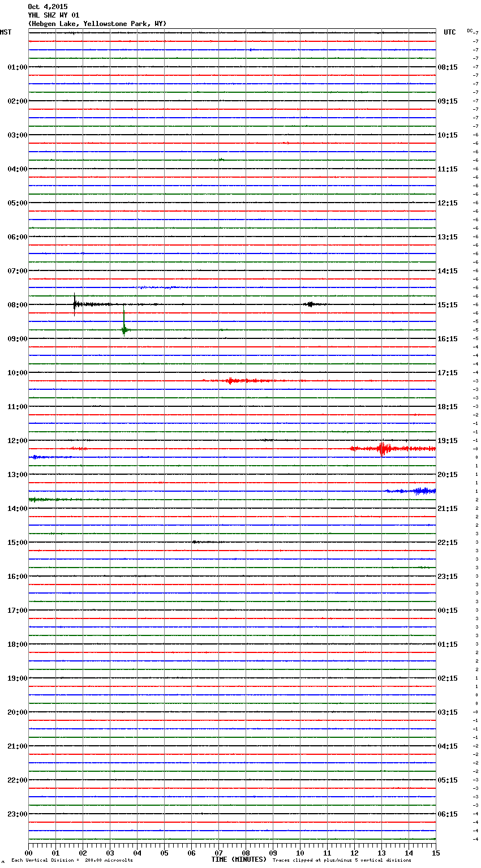This screenshot has height=868, width=481.
Task: Click the "MST" time zone label
Action: (6, 32)
